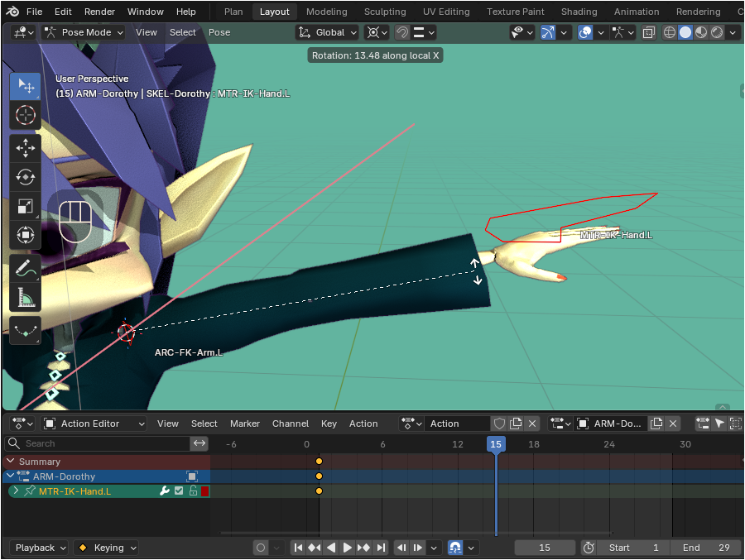The image size is (745, 560).
Task: Click the current frame field showing 15
Action: point(545,548)
